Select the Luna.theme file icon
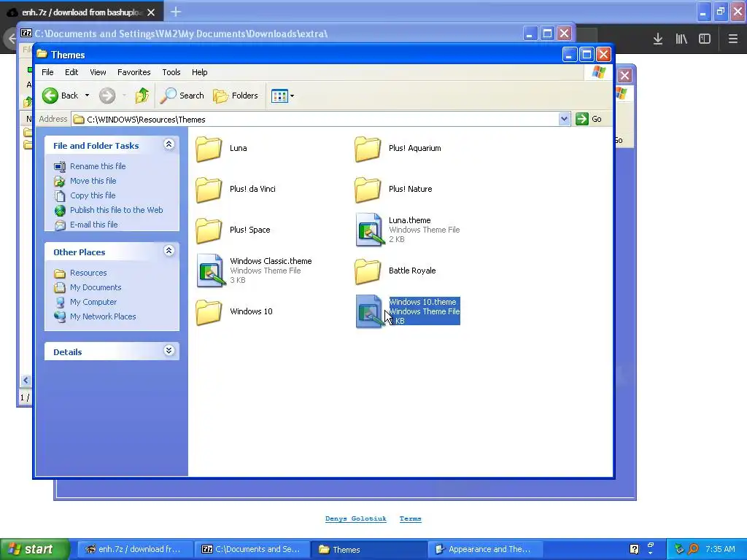Screen dimensions: 747x560 369,230
